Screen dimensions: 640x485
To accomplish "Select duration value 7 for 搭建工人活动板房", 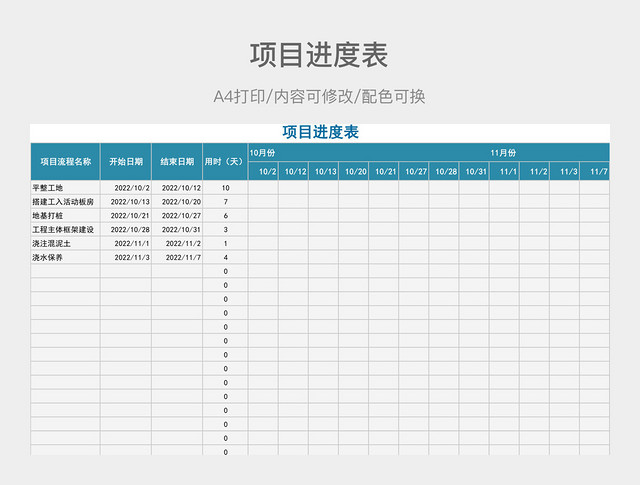I will 225,202.
